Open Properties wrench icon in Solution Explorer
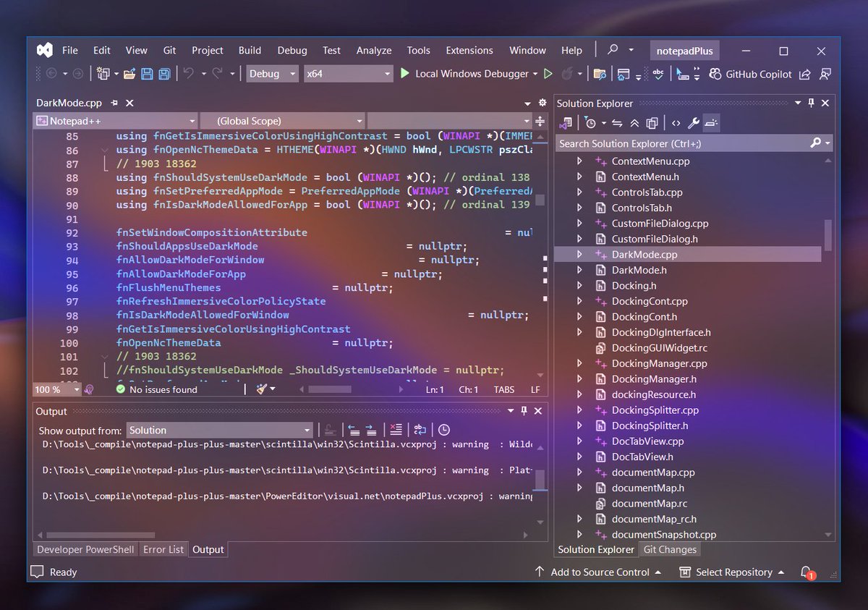 [x=693, y=123]
